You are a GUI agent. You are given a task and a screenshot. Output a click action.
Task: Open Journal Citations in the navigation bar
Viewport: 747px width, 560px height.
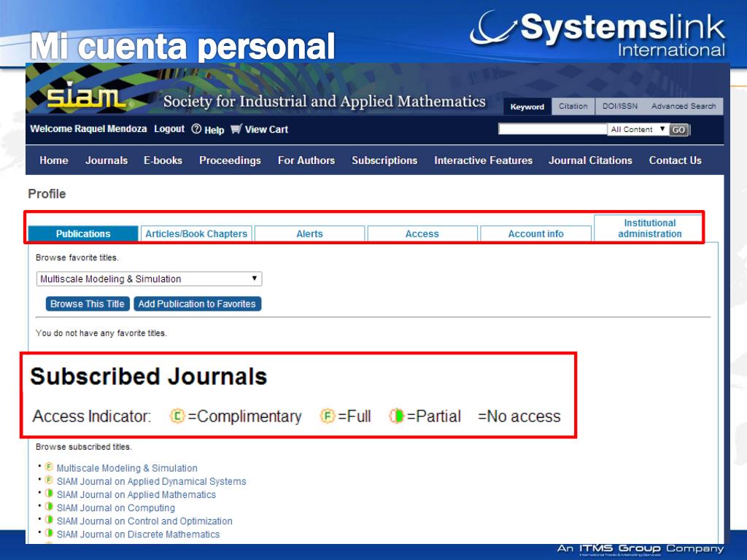point(590,160)
